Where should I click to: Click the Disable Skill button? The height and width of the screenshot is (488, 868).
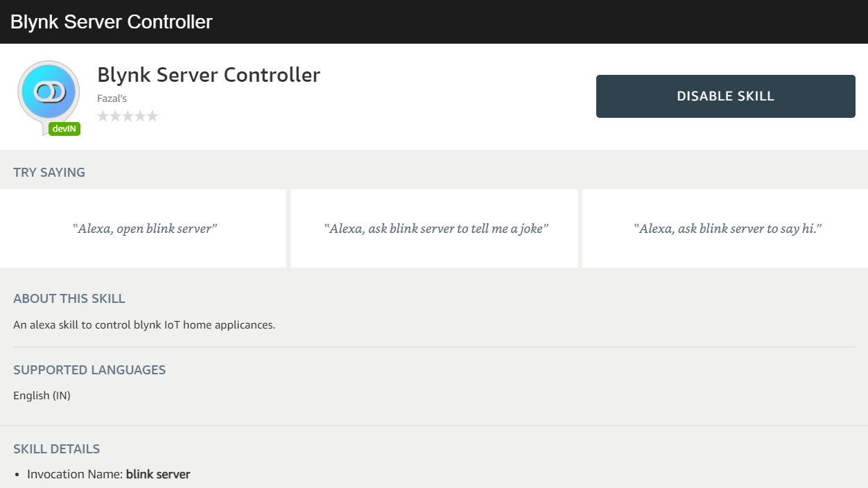725,96
